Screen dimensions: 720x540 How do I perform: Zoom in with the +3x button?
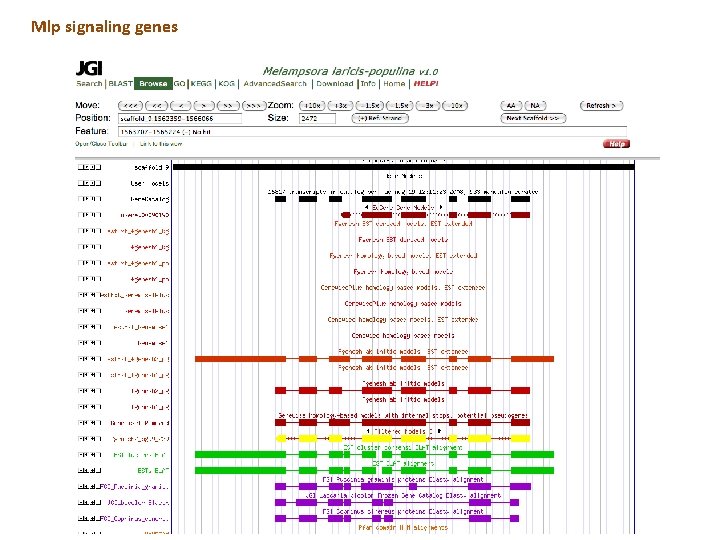[x=340, y=106]
